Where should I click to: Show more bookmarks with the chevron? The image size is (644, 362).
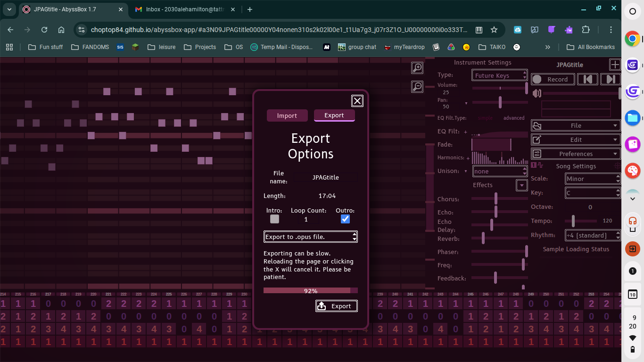pos(548,47)
